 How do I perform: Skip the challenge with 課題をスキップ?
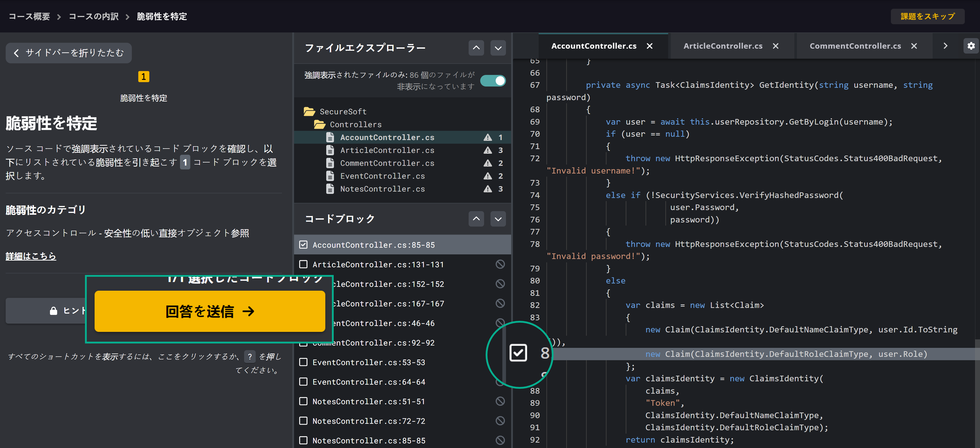pyautogui.click(x=927, y=16)
